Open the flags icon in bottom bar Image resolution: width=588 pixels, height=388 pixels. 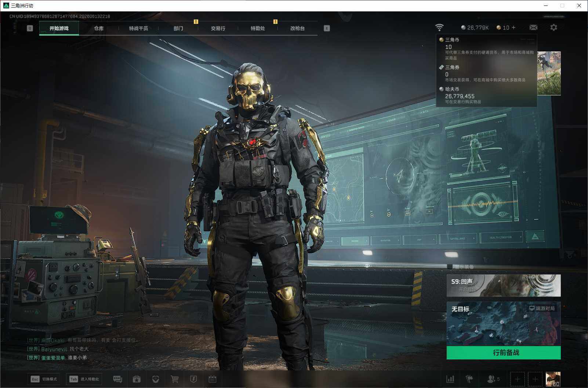click(x=469, y=379)
